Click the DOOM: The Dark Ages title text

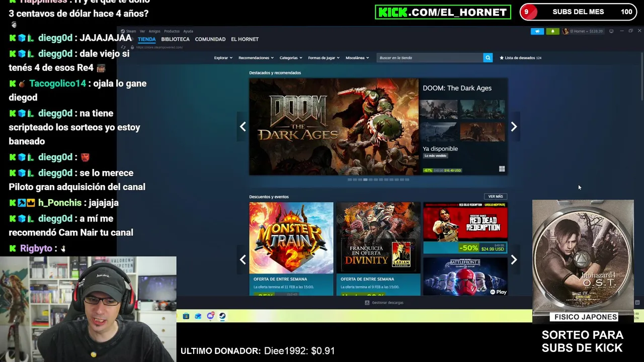457,88
